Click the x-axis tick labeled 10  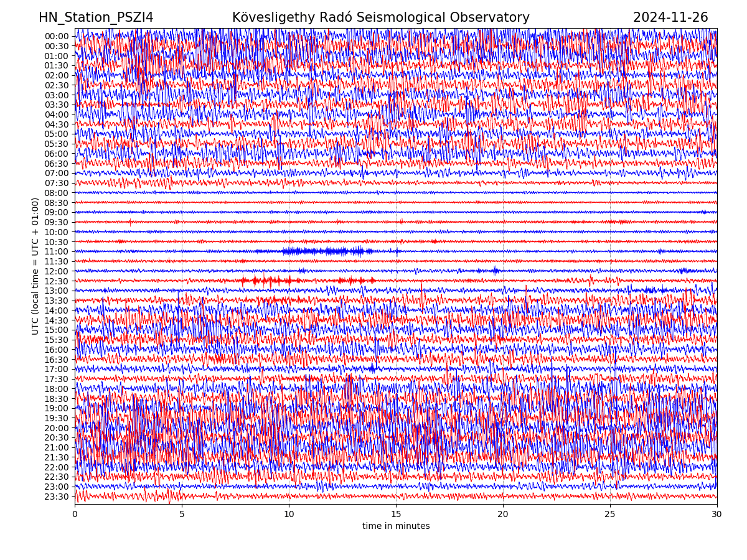[x=289, y=515]
